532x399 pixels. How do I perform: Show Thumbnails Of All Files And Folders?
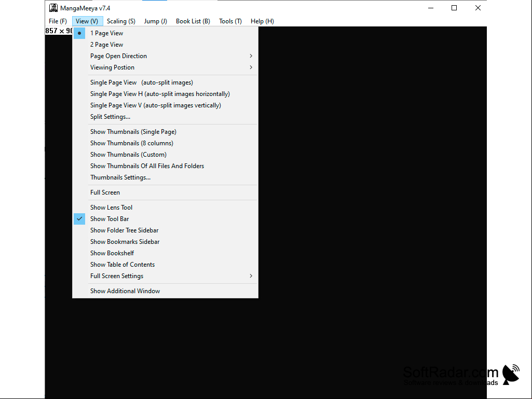point(165,166)
